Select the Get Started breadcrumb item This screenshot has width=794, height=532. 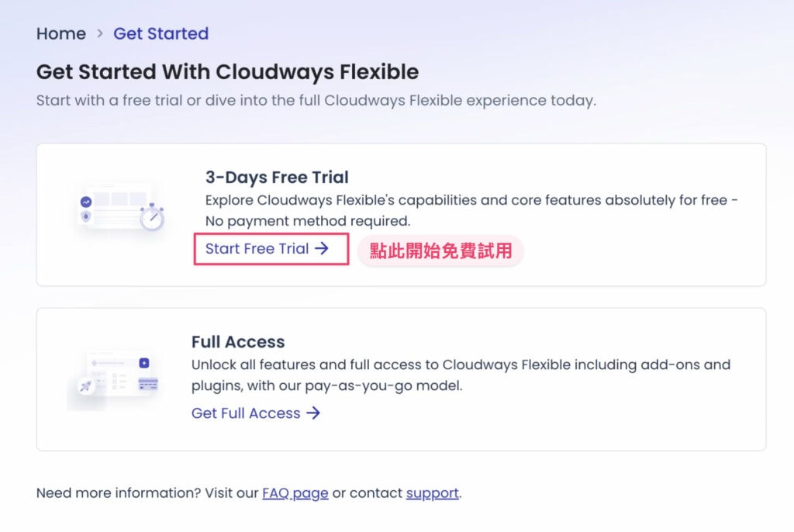click(x=161, y=34)
